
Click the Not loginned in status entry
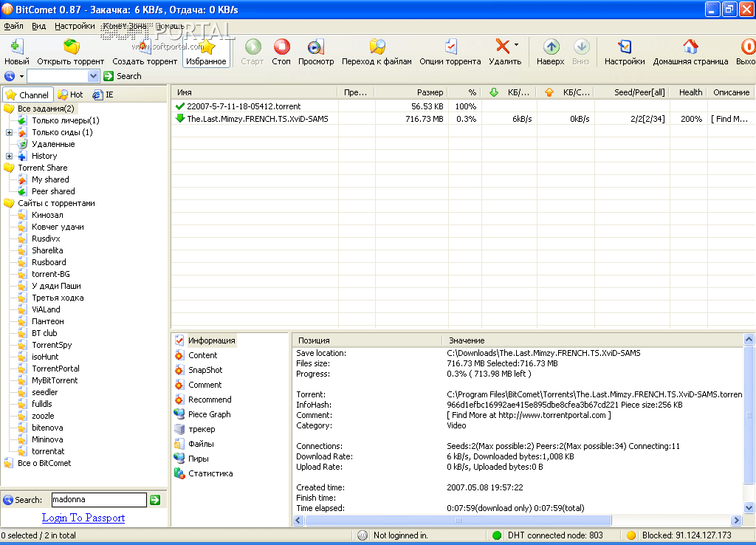[401, 535]
